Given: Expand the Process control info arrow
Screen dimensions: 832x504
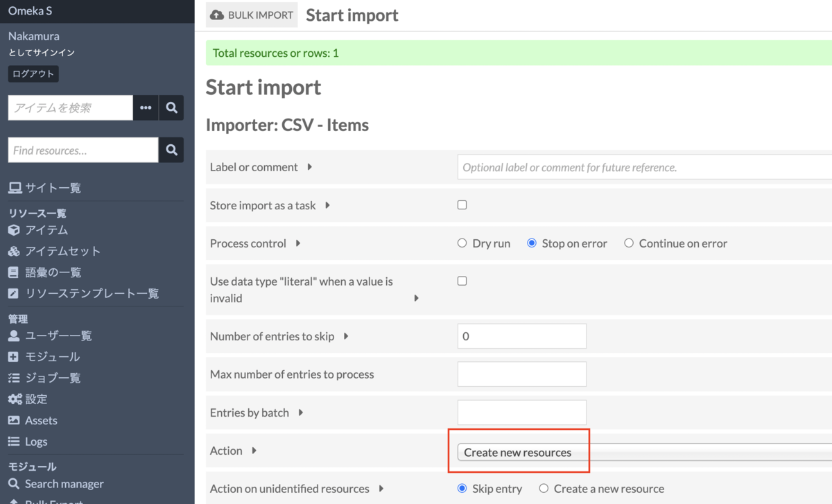Looking at the screenshot, I should [298, 243].
